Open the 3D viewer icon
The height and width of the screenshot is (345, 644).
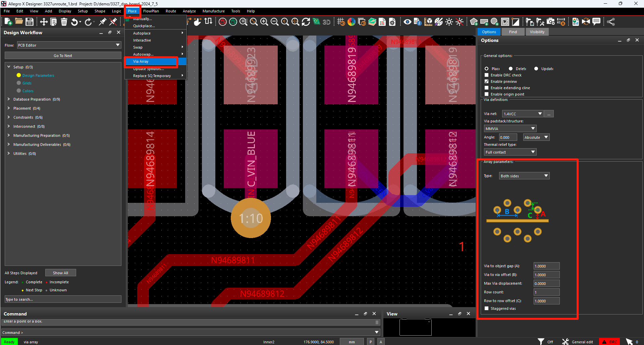[x=326, y=22]
